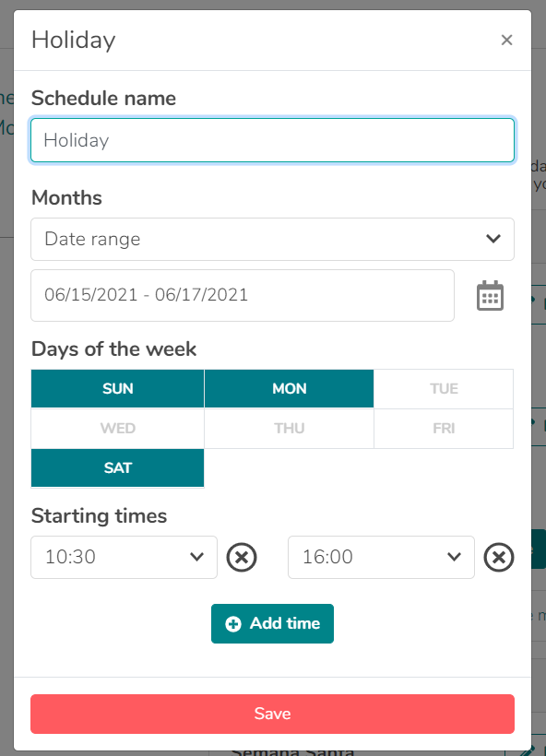Remove the 16:00 starting time
Image resolution: width=546 pixels, height=756 pixels.
pos(499,557)
